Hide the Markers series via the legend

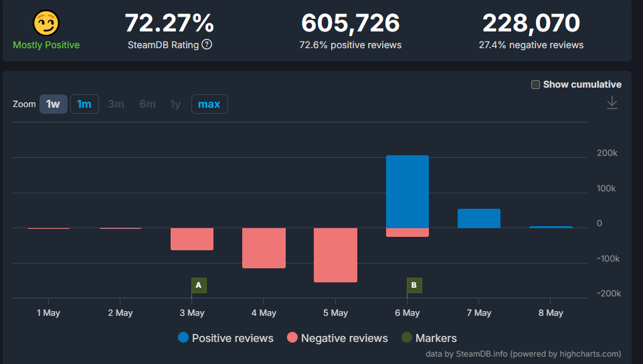click(436, 338)
